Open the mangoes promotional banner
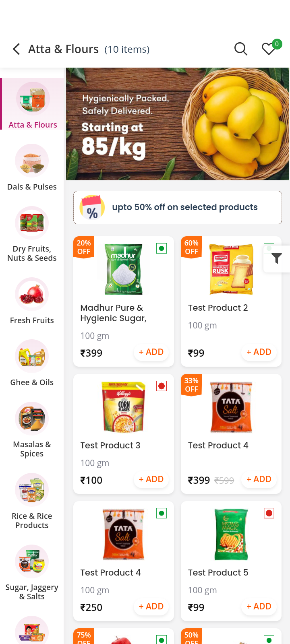290x644 pixels. click(177, 123)
